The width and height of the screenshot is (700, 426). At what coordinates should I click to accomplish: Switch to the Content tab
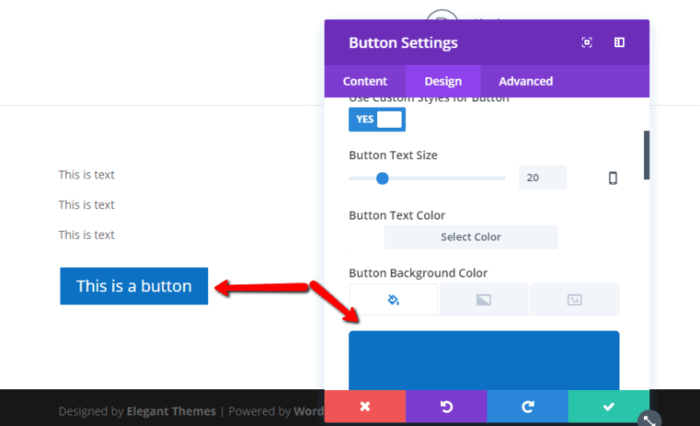pos(365,81)
